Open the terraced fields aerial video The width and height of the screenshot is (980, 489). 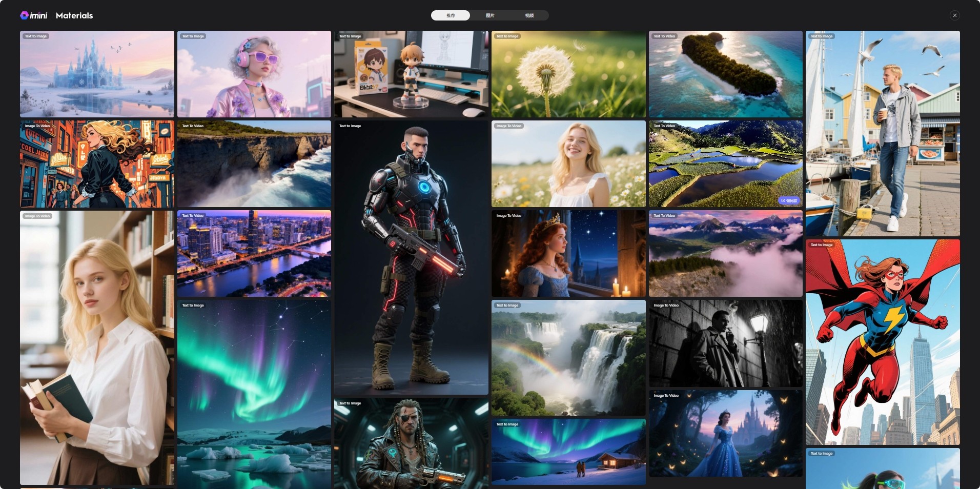(726, 164)
